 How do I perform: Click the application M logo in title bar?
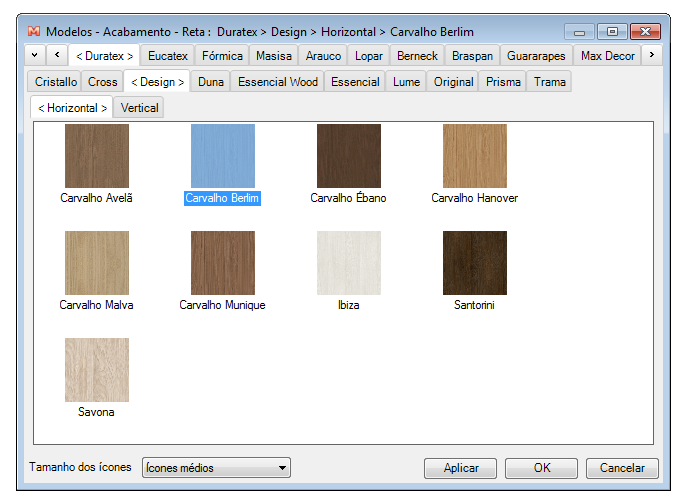pos(34,31)
